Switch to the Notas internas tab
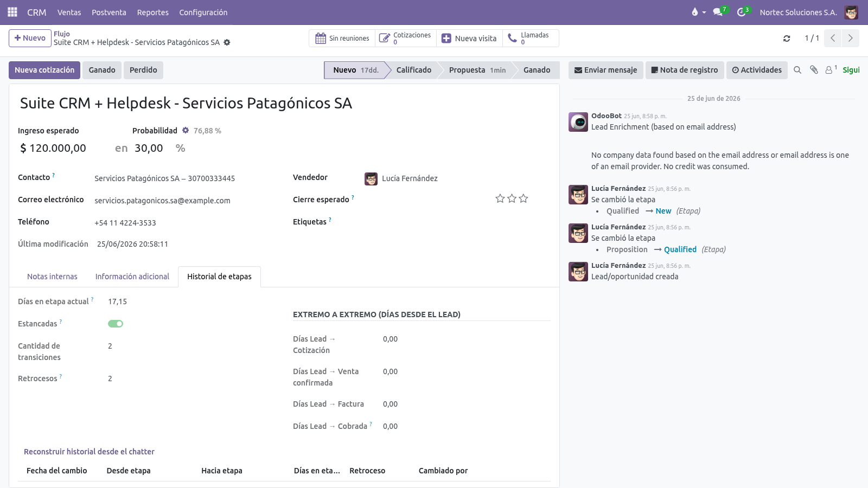868x488 pixels. [52, 277]
